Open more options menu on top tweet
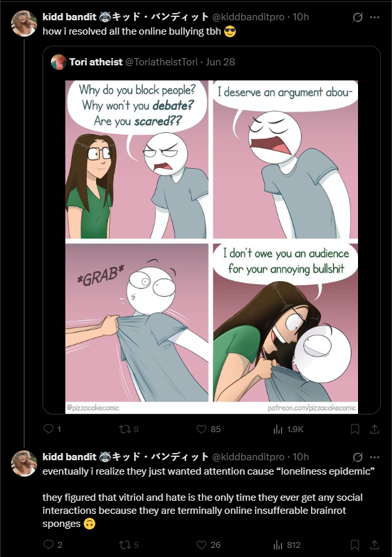Viewport: 392px width, 557px height. point(374,17)
